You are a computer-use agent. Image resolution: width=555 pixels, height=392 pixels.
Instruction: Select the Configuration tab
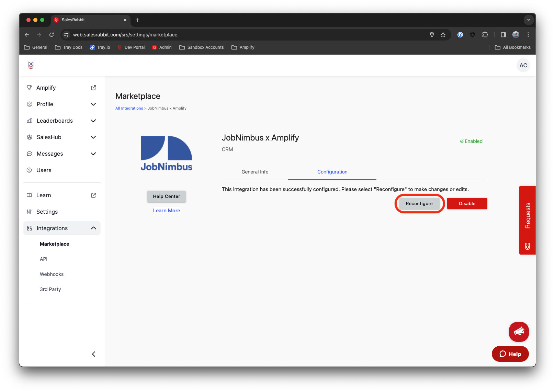coord(332,172)
